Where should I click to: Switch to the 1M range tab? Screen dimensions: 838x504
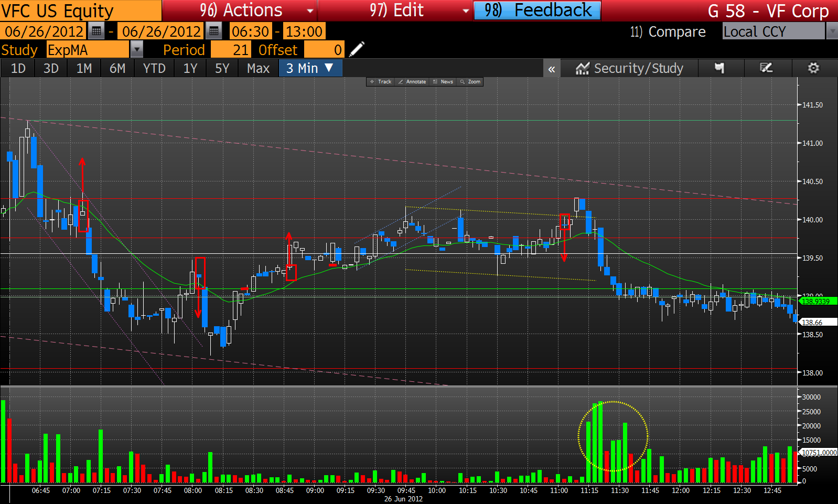84,68
